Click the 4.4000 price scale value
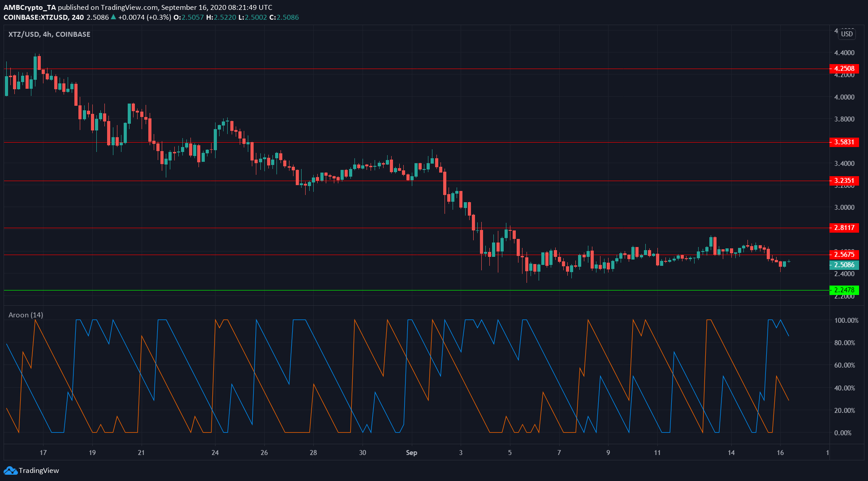 point(844,53)
